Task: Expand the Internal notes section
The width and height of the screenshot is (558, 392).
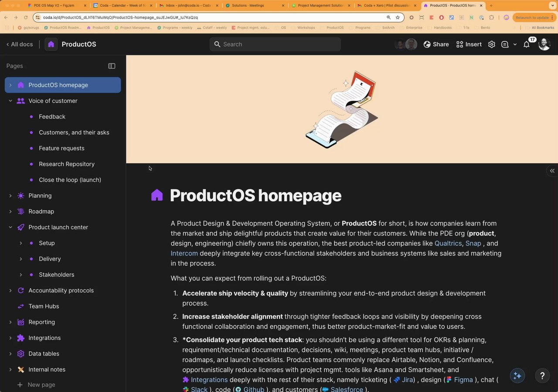Action: coord(10,369)
